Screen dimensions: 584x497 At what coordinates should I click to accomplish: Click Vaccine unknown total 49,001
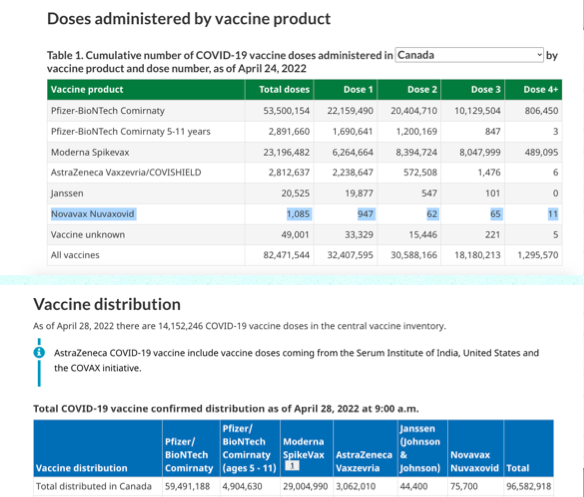(295, 235)
